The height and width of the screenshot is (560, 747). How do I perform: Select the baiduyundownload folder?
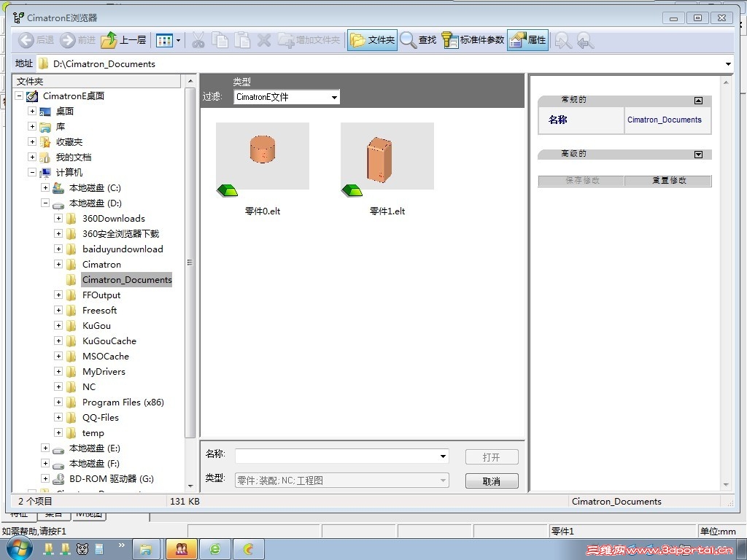(x=123, y=249)
